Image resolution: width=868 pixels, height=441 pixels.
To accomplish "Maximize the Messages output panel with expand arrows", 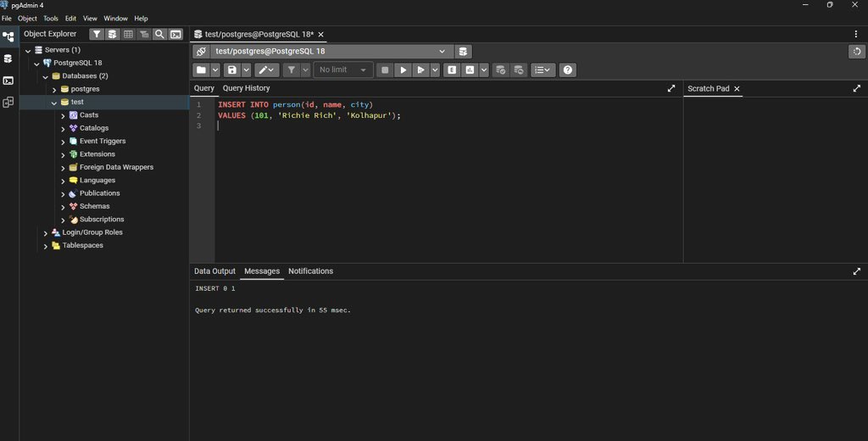I will 857,271.
